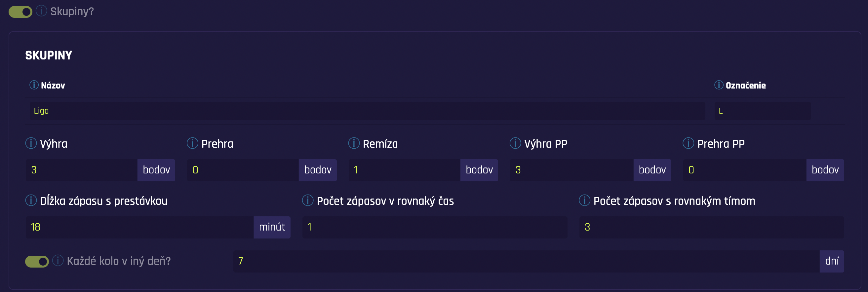Viewport: 868px width, 292px height.
Task: Click the Názov field containing Liga
Action: (367, 111)
